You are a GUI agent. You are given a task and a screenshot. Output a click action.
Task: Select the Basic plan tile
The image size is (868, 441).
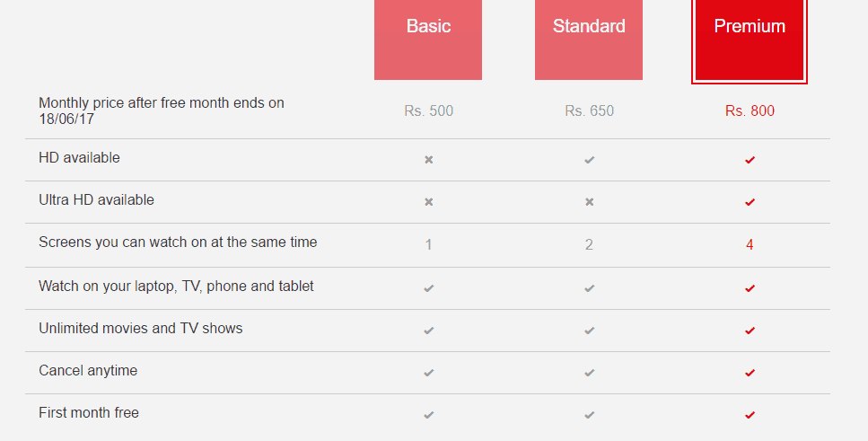coord(428,40)
